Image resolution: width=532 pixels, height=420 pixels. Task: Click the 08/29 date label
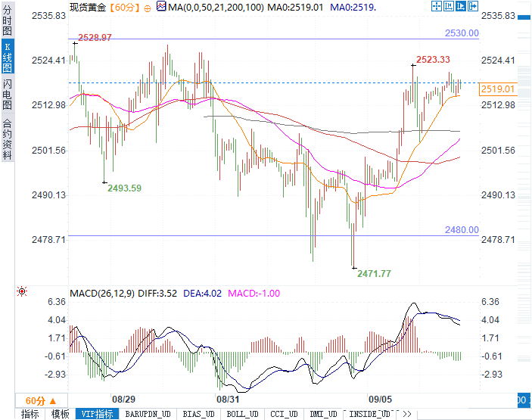[124, 399]
